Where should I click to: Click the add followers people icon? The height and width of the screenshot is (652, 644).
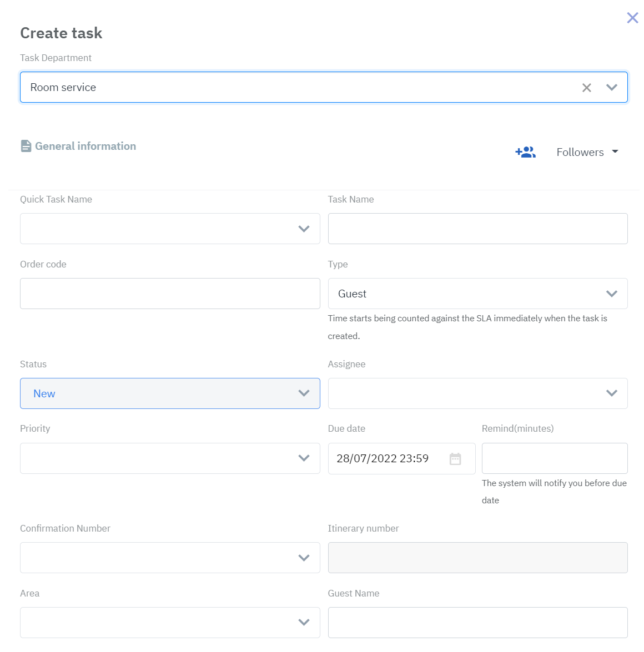525,152
